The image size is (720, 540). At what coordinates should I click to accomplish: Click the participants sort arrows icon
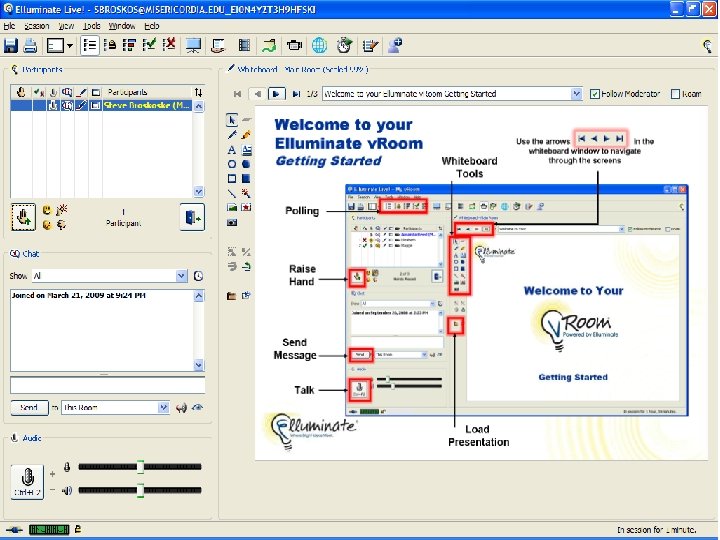click(x=198, y=92)
